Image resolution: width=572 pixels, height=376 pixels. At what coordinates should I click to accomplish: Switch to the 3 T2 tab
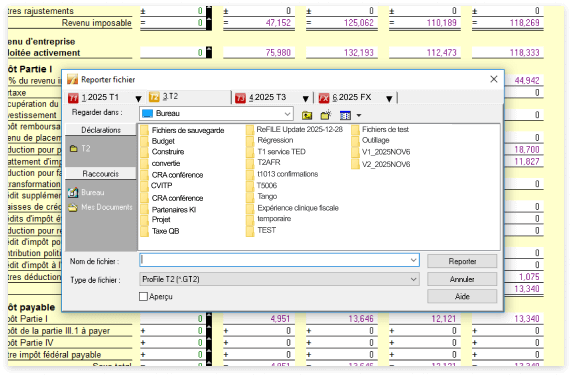(x=189, y=97)
